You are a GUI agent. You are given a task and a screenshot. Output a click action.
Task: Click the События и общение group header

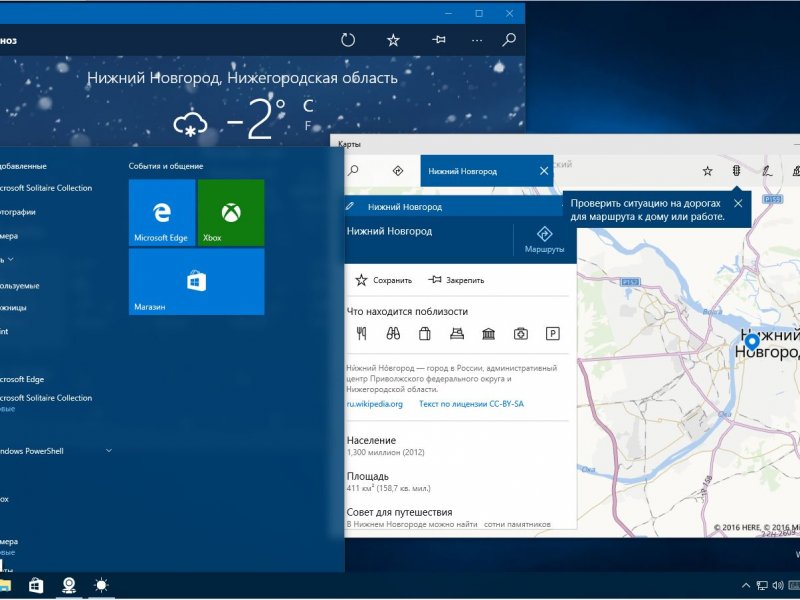pos(166,166)
